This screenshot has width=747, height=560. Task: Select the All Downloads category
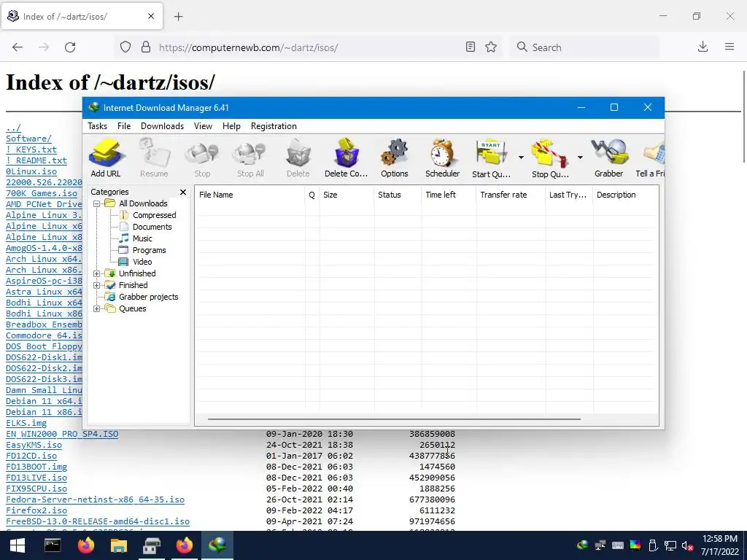pos(143,203)
